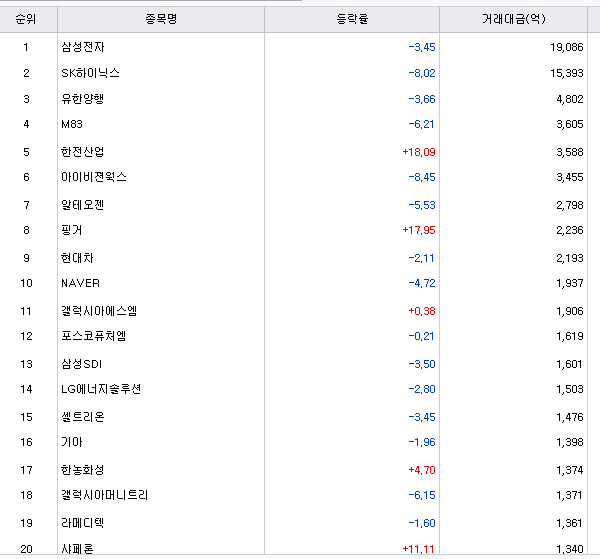This screenshot has width=600, height=559.
Task: Click the 1,601 trading value
Action: click(569, 364)
